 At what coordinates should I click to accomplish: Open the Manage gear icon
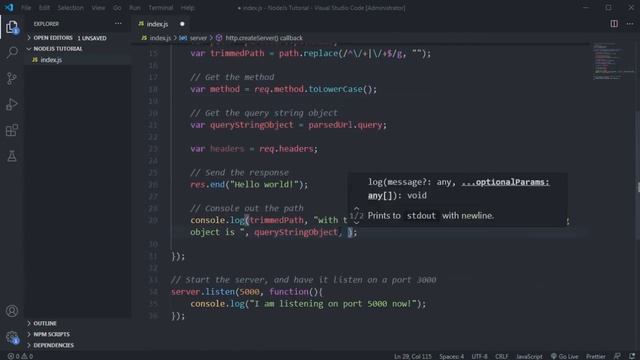coord(12,337)
